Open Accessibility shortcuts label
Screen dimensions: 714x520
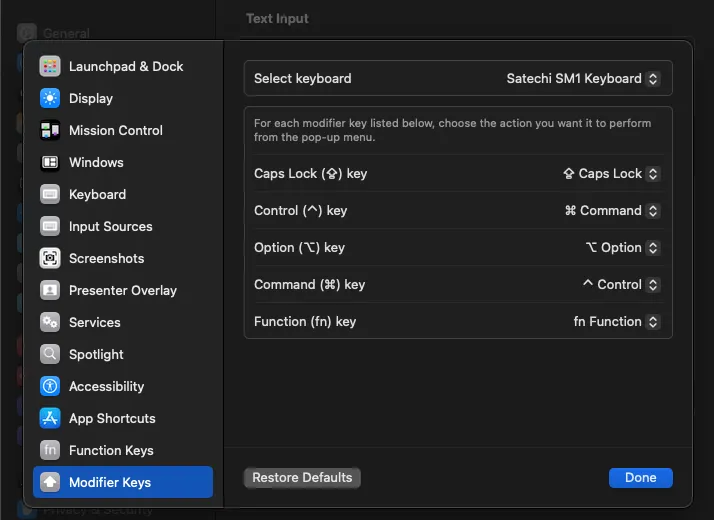pos(107,386)
